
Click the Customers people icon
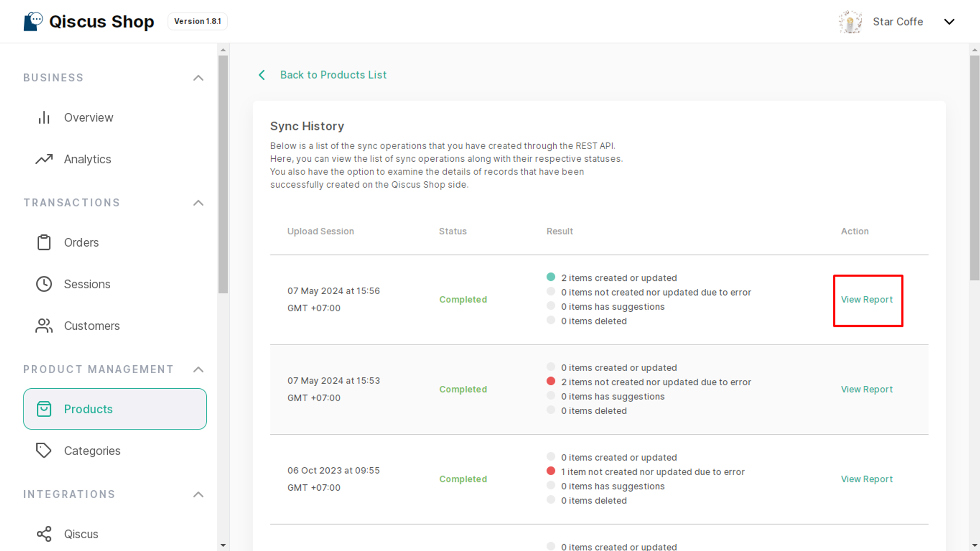[44, 326]
